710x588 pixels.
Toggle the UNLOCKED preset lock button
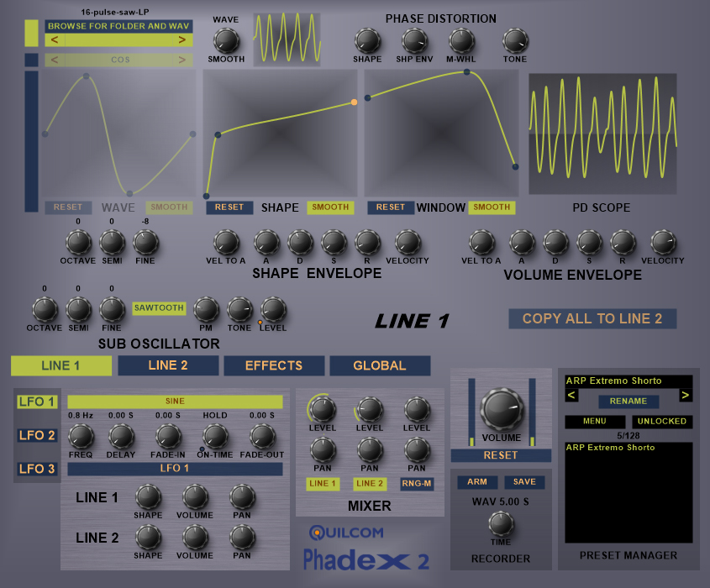click(x=662, y=422)
